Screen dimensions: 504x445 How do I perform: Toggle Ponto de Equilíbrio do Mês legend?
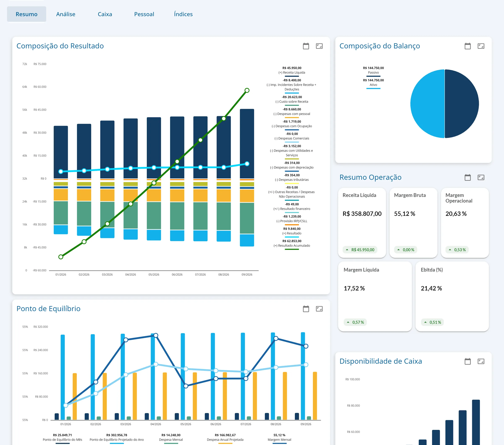tap(62, 438)
